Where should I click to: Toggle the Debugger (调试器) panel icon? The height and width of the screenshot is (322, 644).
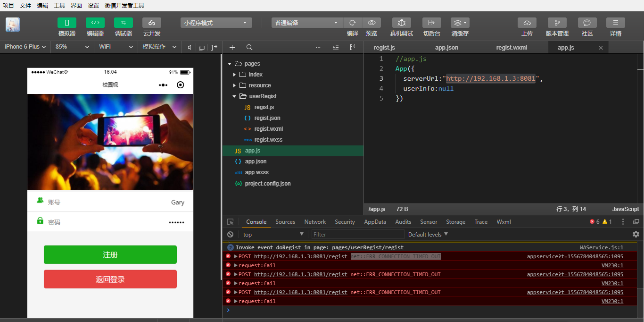coord(123,23)
